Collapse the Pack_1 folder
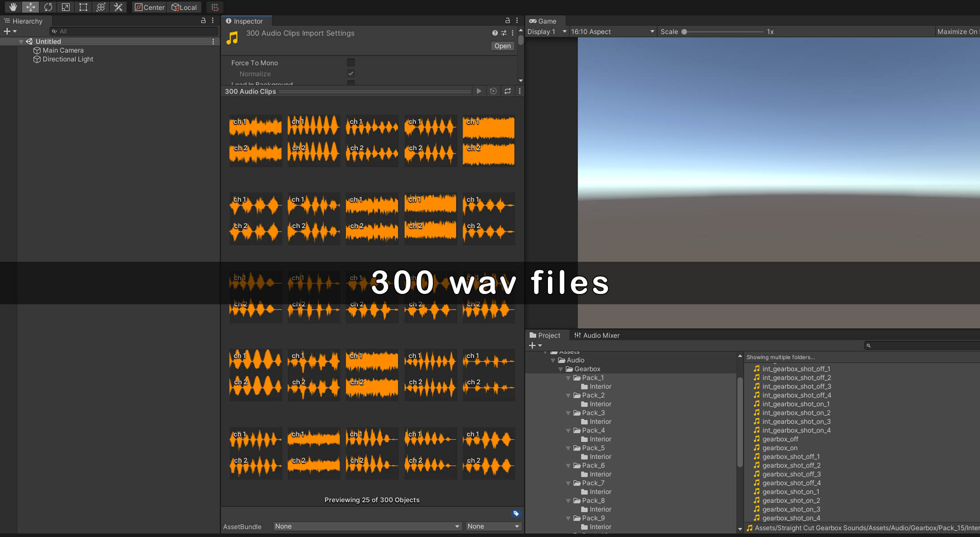Viewport: 980px width, 537px height. click(568, 378)
